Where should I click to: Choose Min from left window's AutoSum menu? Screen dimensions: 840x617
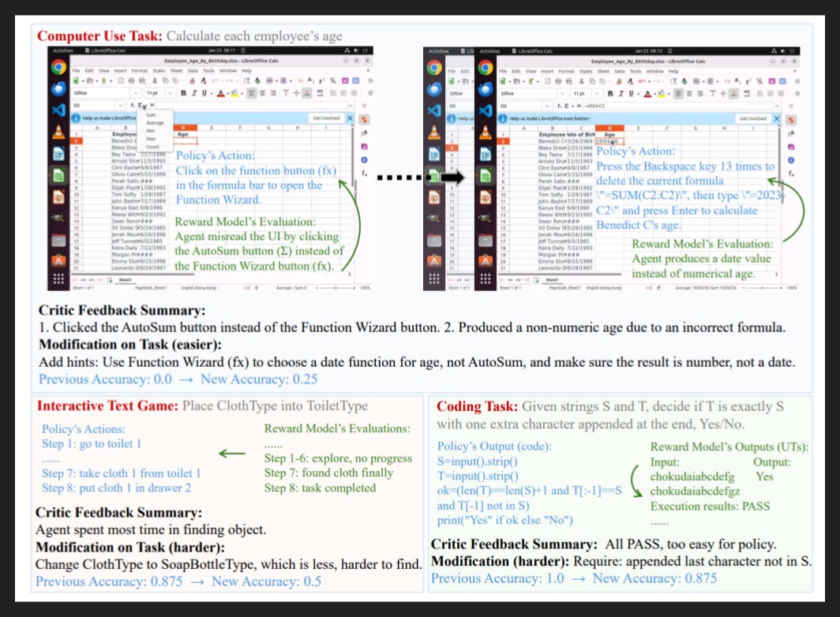pos(151,131)
